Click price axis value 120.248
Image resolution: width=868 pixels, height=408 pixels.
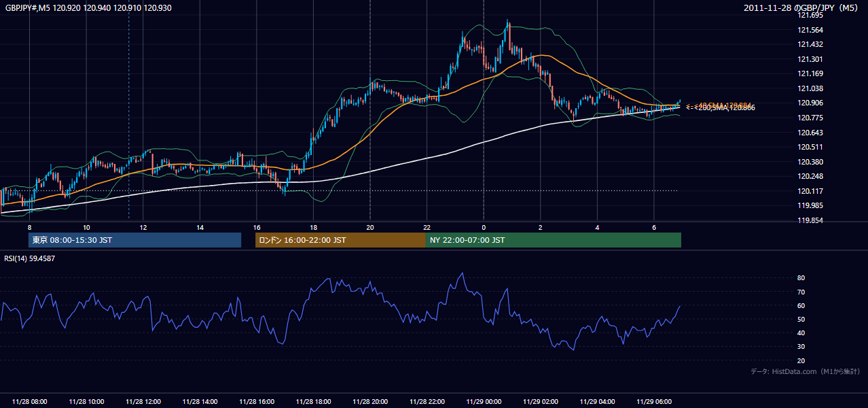click(810, 177)
